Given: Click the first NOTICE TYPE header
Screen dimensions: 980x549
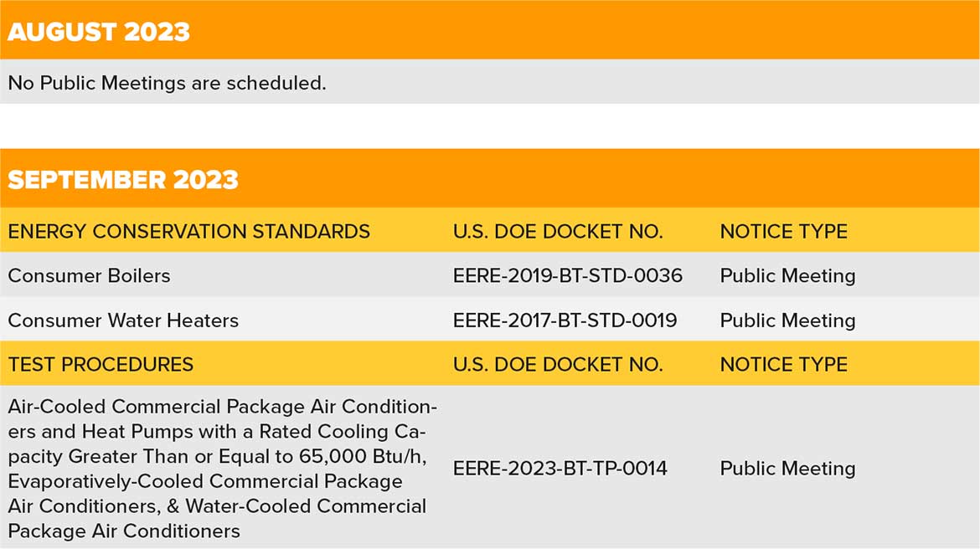Looking at the screenshot, I should click(x=784, y=232).
